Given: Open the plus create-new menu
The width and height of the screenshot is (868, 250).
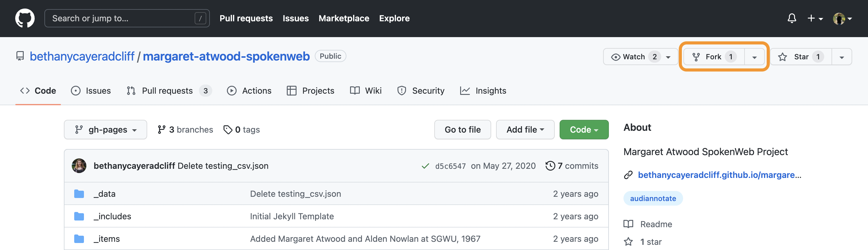Looking at the screenshot, I should (x=815, y=18).
